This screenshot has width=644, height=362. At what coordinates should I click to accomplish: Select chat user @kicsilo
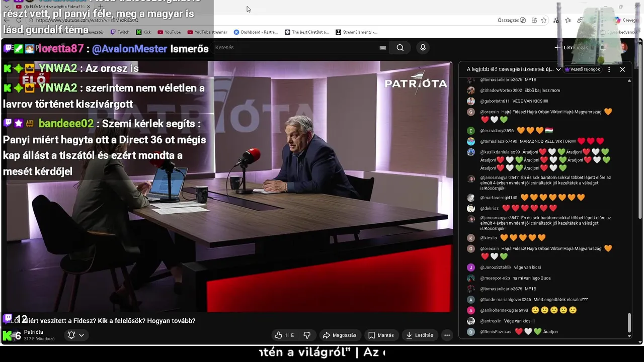click(x=488, y=238)
